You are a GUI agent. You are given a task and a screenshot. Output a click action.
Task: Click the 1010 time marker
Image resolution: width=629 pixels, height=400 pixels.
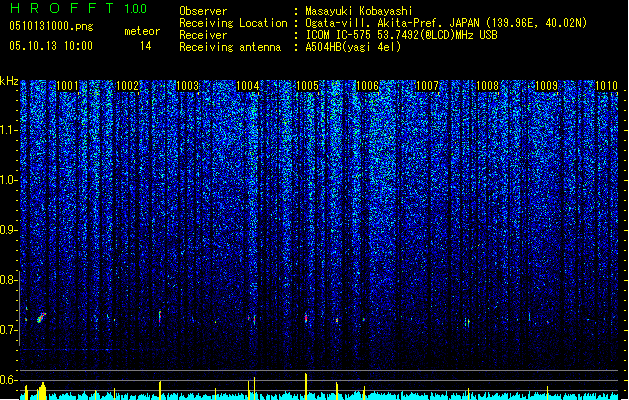tap(607, 86)
